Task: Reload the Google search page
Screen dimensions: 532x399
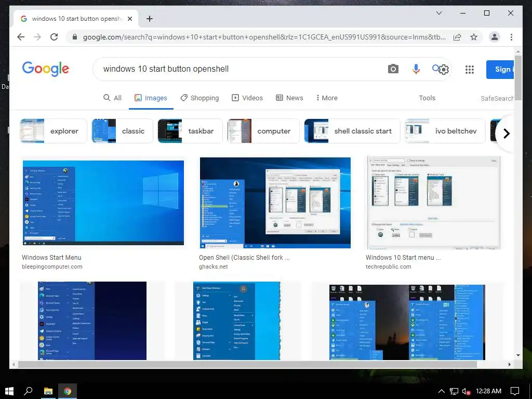Action: (54, 37)
